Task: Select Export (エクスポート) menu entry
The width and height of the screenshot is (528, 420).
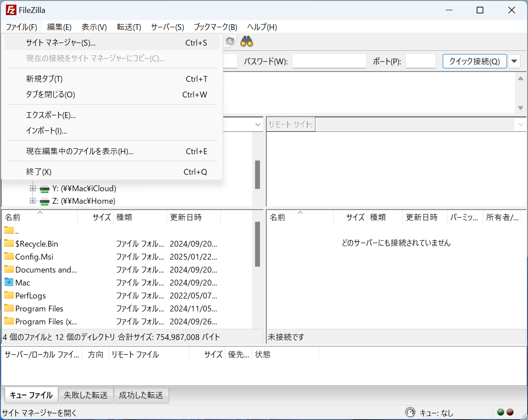Action: point(112,115)
